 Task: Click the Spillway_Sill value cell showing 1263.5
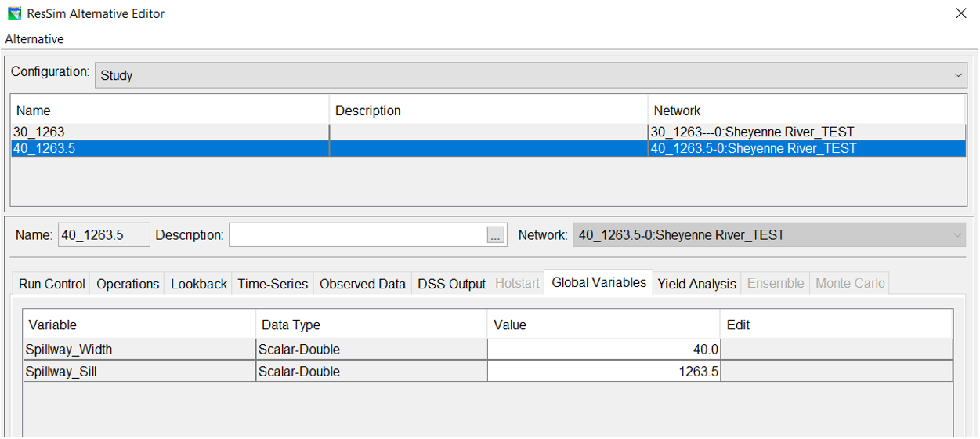(603, 372)
